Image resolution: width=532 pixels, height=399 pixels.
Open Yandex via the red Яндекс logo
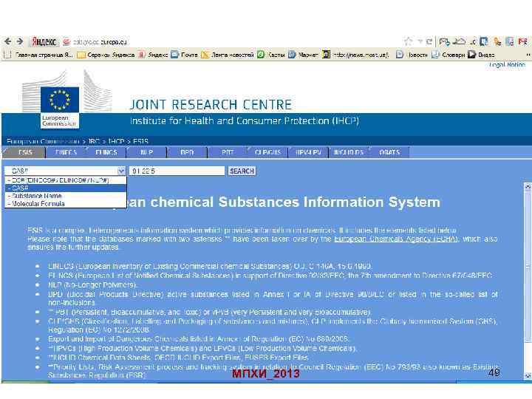coord(44,41)
